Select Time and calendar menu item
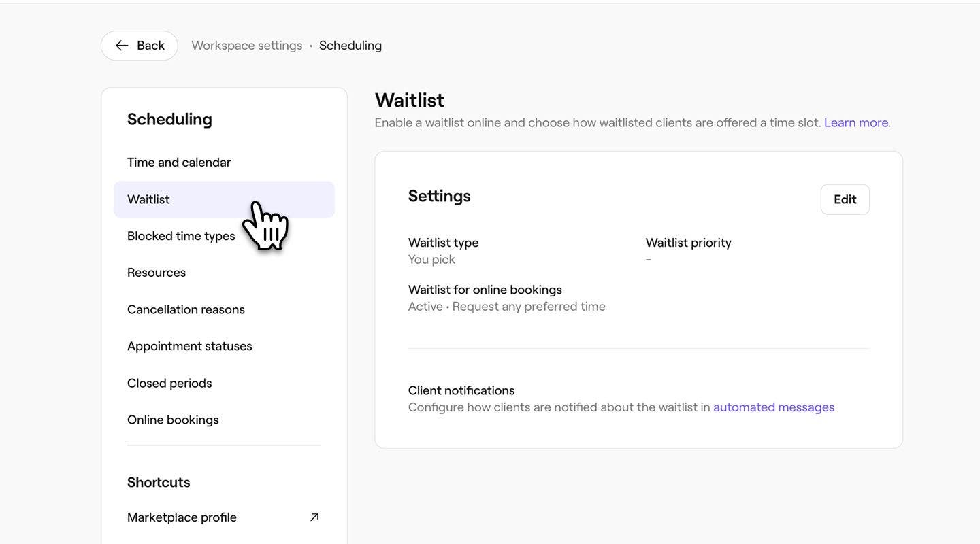The image size is (980, 544). [x=179, y=163]
